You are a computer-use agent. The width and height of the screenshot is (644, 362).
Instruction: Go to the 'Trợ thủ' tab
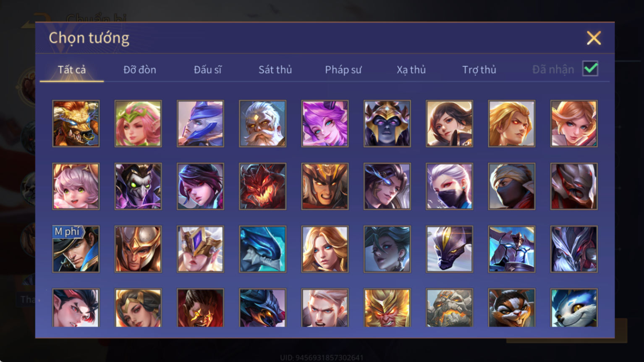click(x=479, y=70)
